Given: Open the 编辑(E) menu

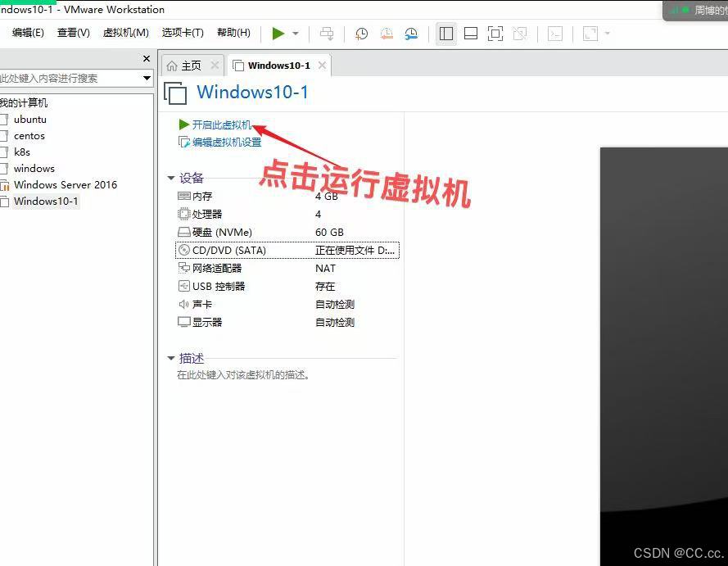Looking at the screenshot, I should point(28,33).
